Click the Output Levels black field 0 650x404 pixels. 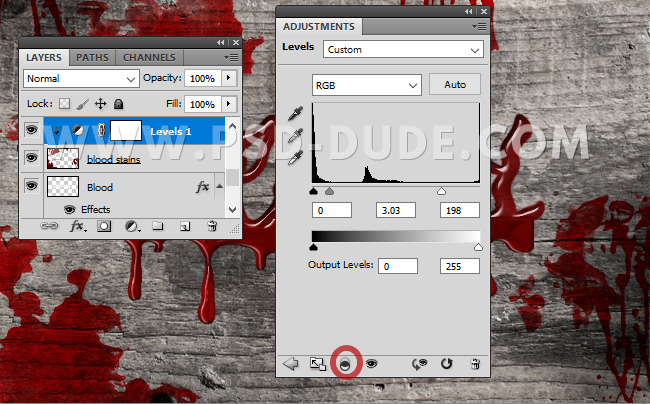pyautogui.click(x=398, y=266)
